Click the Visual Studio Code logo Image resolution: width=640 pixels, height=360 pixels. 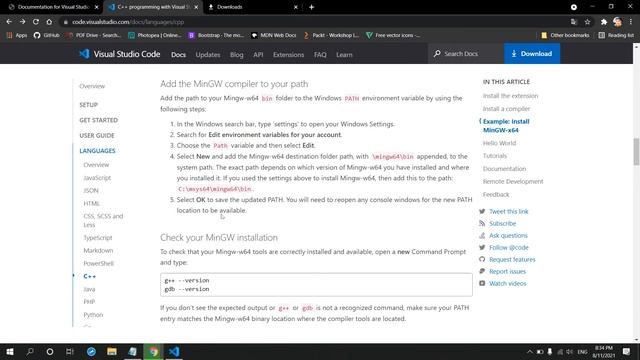click(119, 54)
